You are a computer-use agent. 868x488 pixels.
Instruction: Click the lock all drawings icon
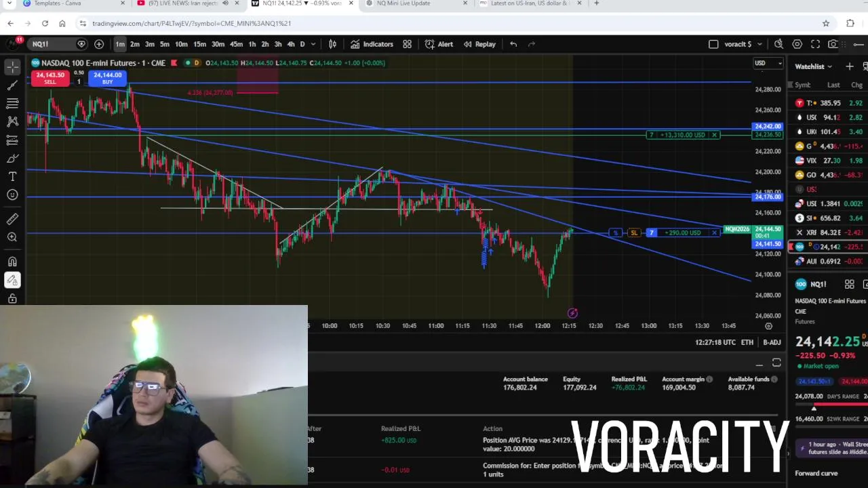[x=12, y=298]
